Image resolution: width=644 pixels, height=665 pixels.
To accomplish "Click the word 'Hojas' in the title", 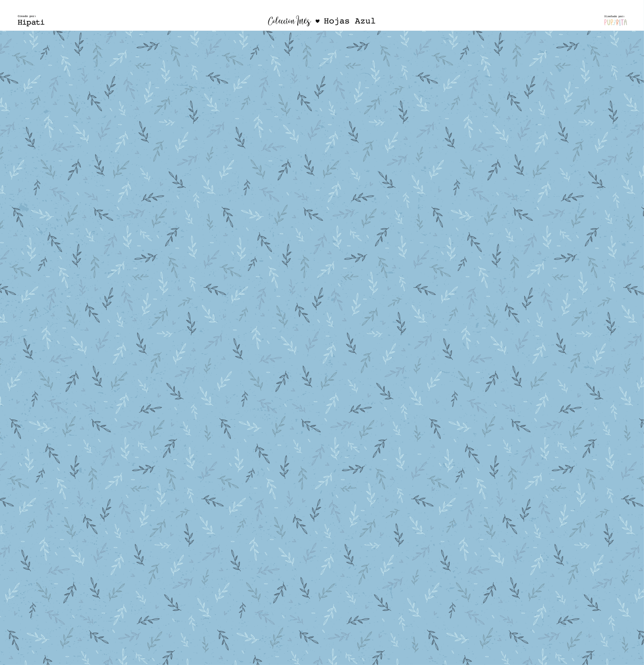I will (x=336, y=21).
